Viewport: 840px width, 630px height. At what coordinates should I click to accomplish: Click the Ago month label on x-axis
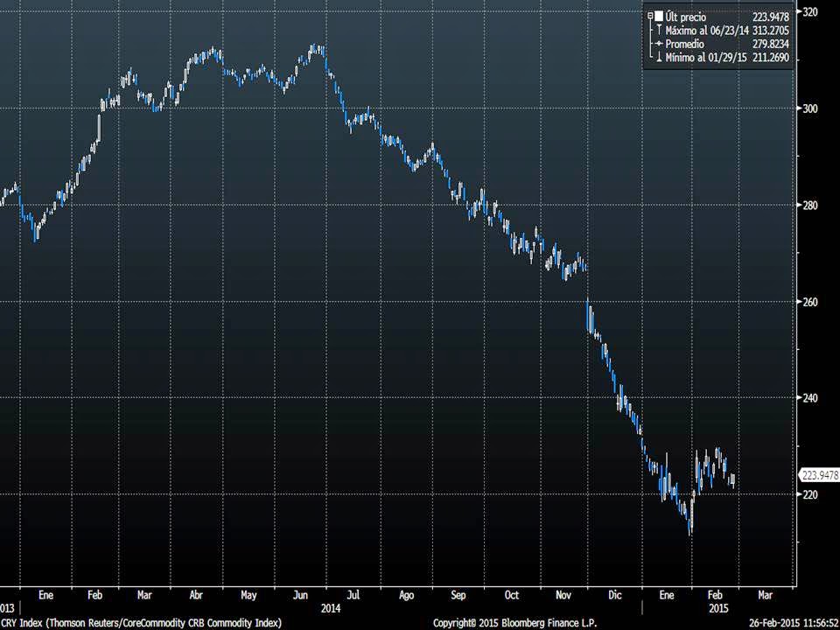click(407, 595)
